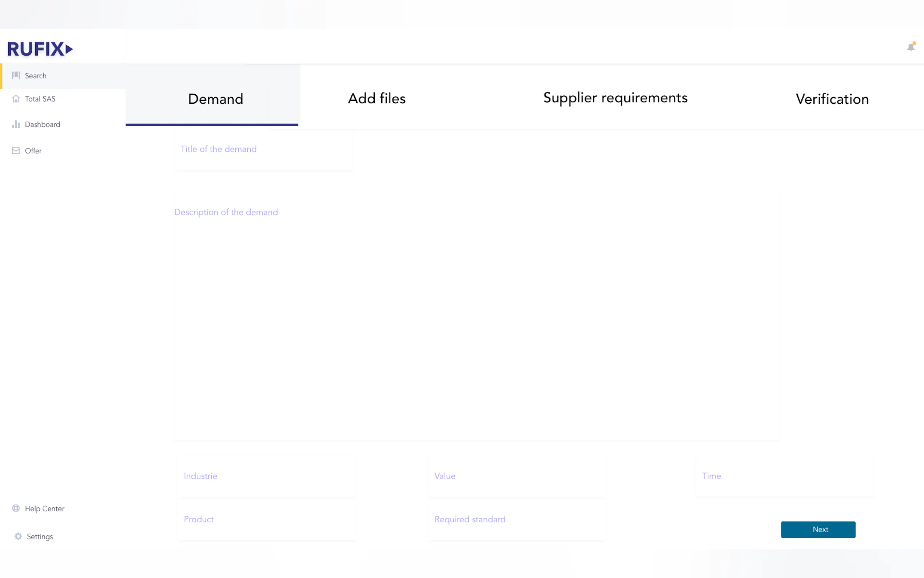Click the envelope icon beside Offer

tap(16, 151)
